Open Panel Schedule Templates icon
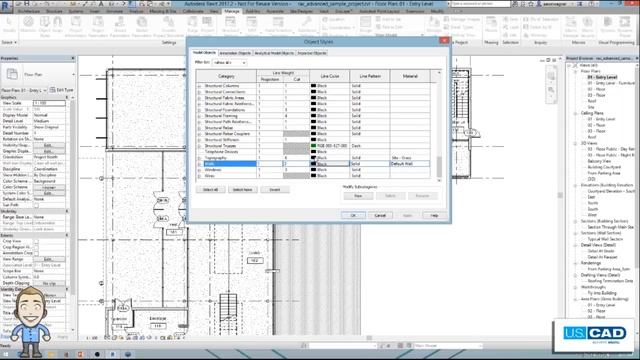 click(x=278, y=25)
